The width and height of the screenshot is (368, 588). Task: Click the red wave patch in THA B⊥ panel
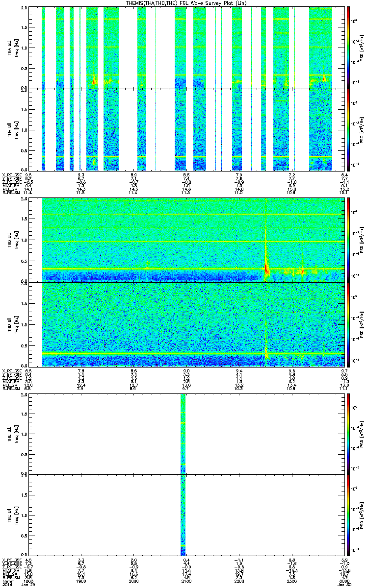[94, 81]
